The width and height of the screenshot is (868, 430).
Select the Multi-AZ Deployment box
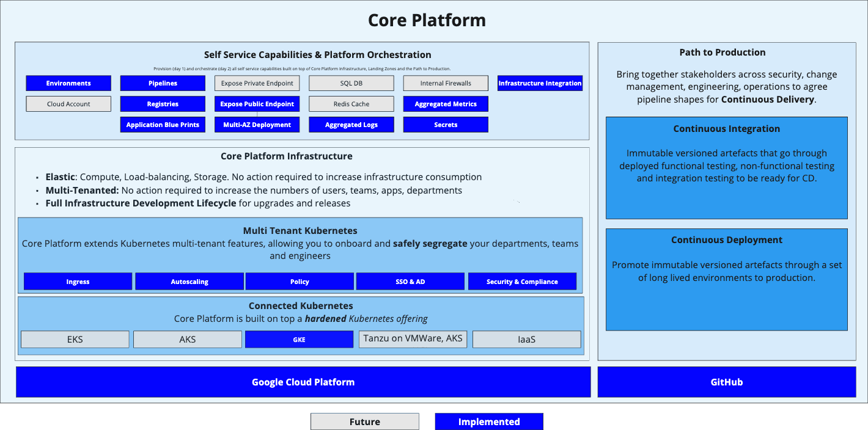[x=257, y=125]
